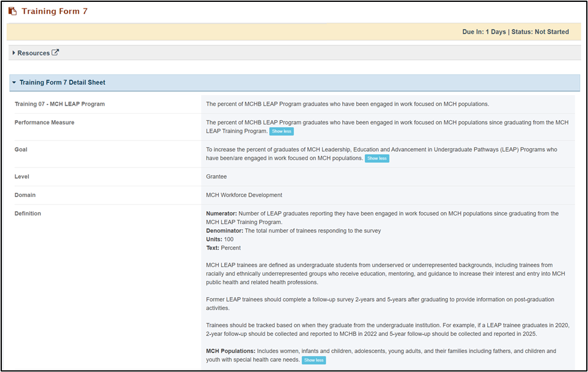Click the paragraph starting MCH LEAP trainees are defined
This screenshot has width=588, height=372.
click(x=385, y=274)
